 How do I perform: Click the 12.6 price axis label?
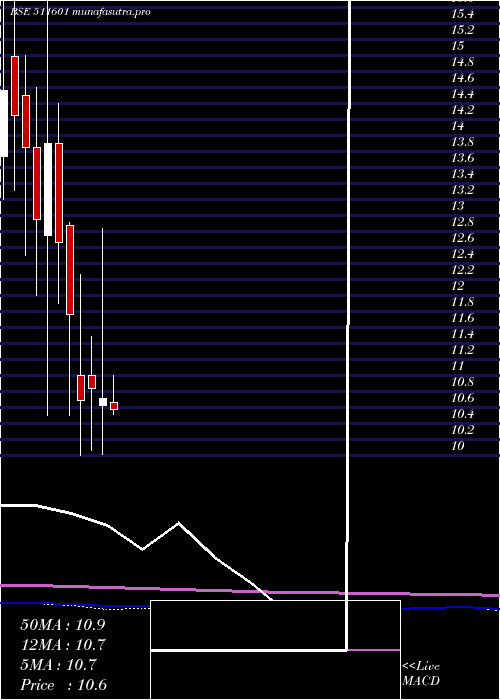point(462,238)
